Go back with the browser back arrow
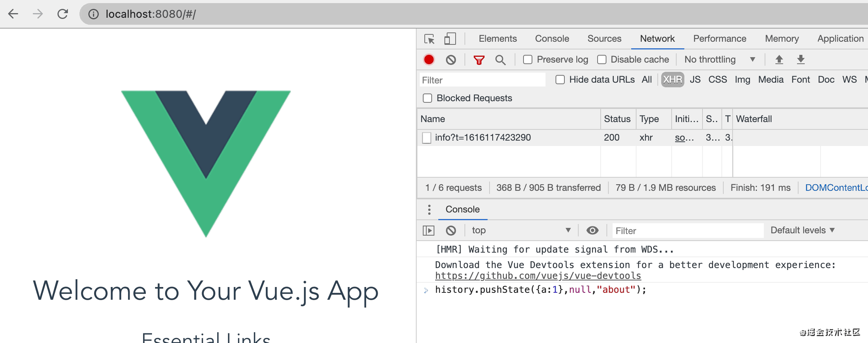 [x=13, y=14]
